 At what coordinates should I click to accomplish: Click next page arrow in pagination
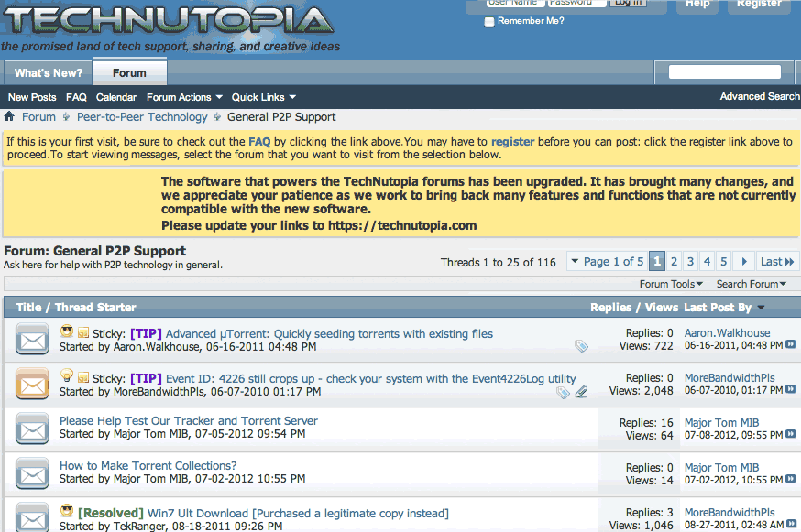click(x=744, y=262)
